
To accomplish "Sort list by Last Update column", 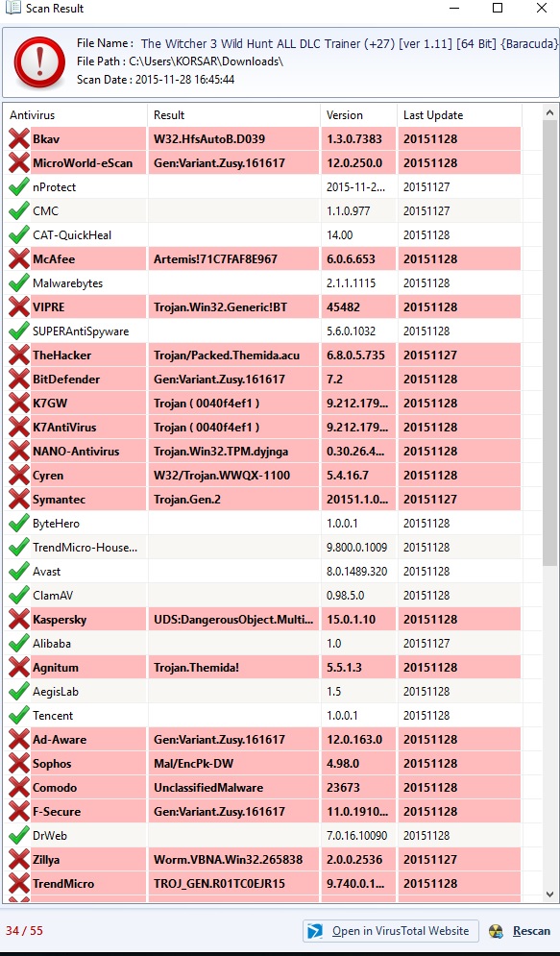I will pos(459,115).
